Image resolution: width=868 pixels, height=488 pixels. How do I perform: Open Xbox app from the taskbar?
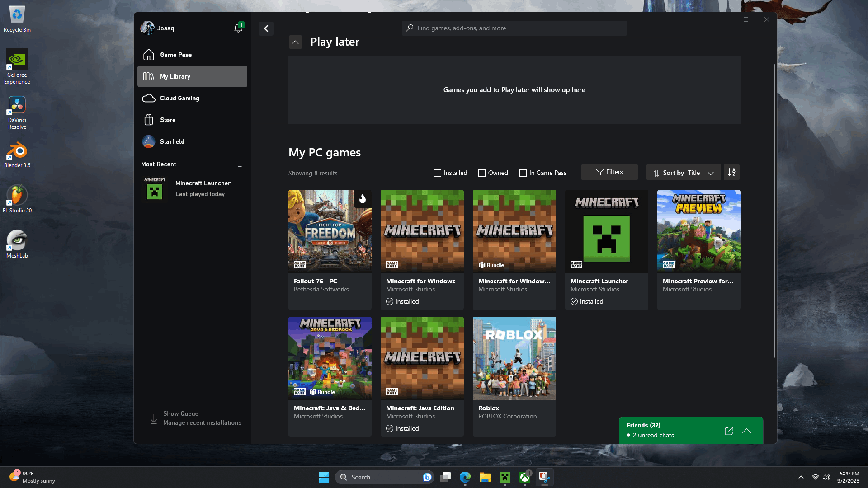coord(525,477)
